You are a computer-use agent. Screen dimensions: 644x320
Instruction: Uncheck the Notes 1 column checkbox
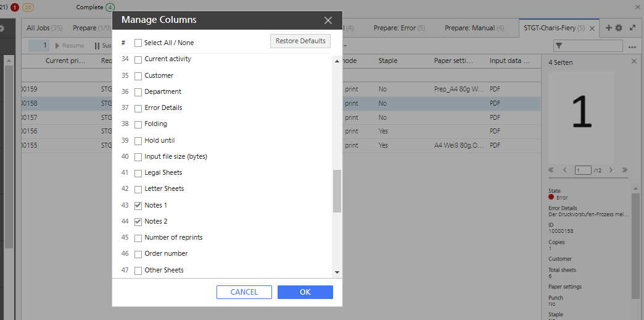[138, 205]
